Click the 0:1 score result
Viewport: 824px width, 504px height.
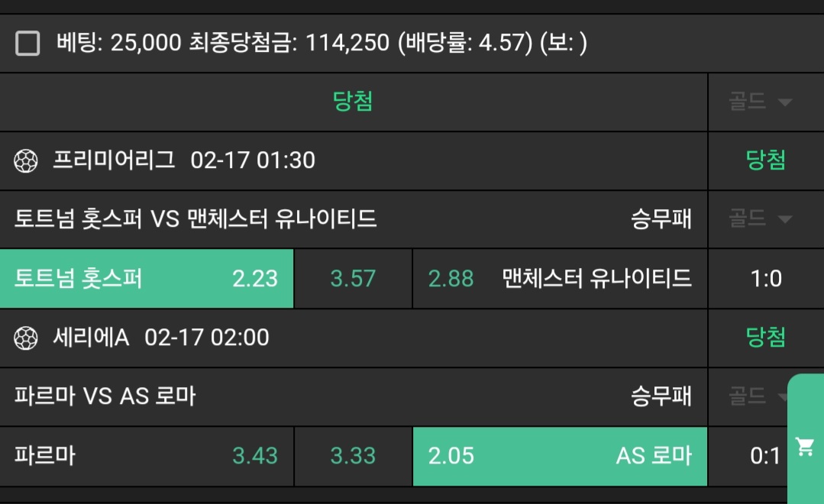point(764,456)
